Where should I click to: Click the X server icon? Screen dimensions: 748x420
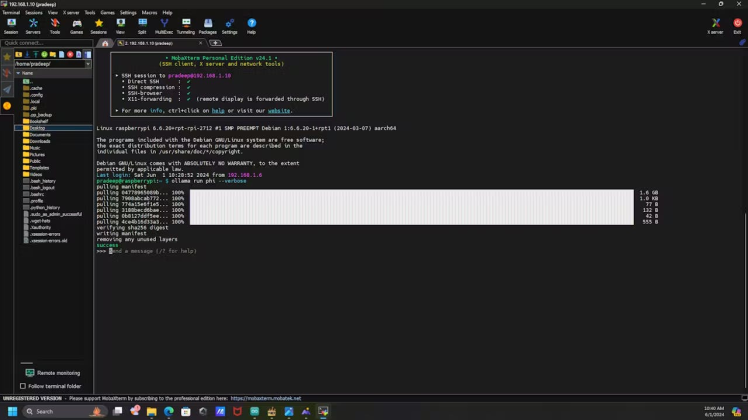tap(715, 26)
